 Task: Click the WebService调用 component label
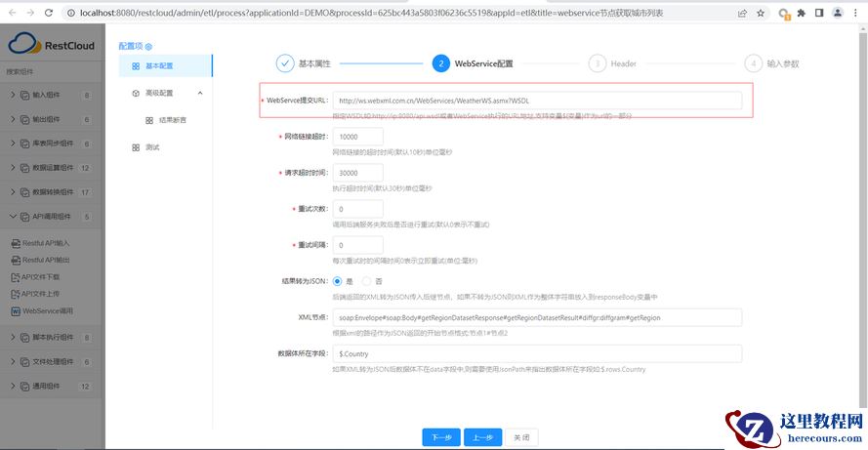pos(48,311)
